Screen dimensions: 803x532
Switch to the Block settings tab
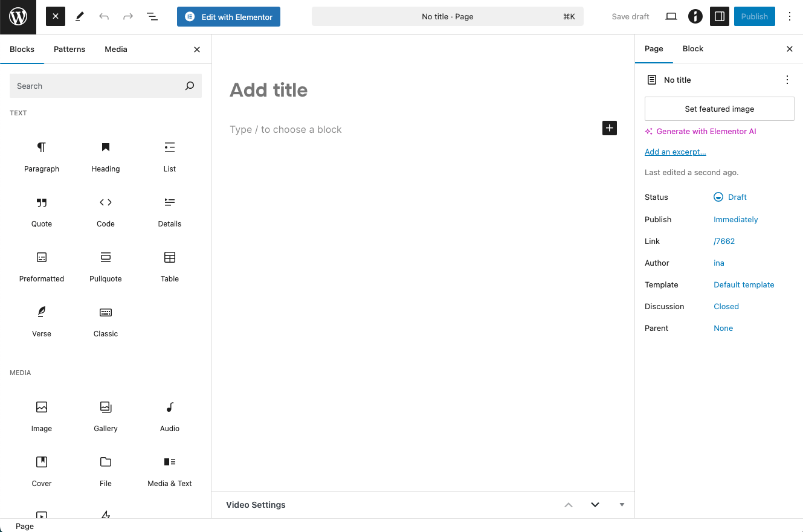point(692,49)
